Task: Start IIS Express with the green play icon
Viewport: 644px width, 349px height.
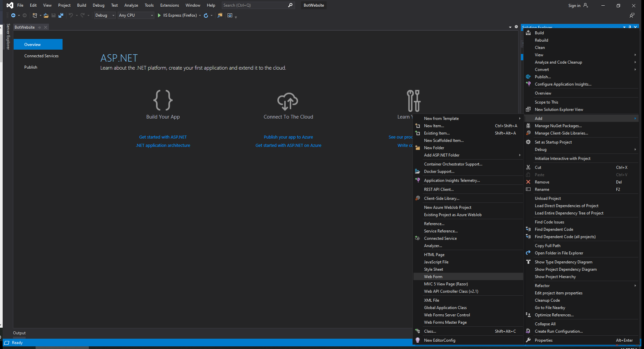Action: pos(159,15)
